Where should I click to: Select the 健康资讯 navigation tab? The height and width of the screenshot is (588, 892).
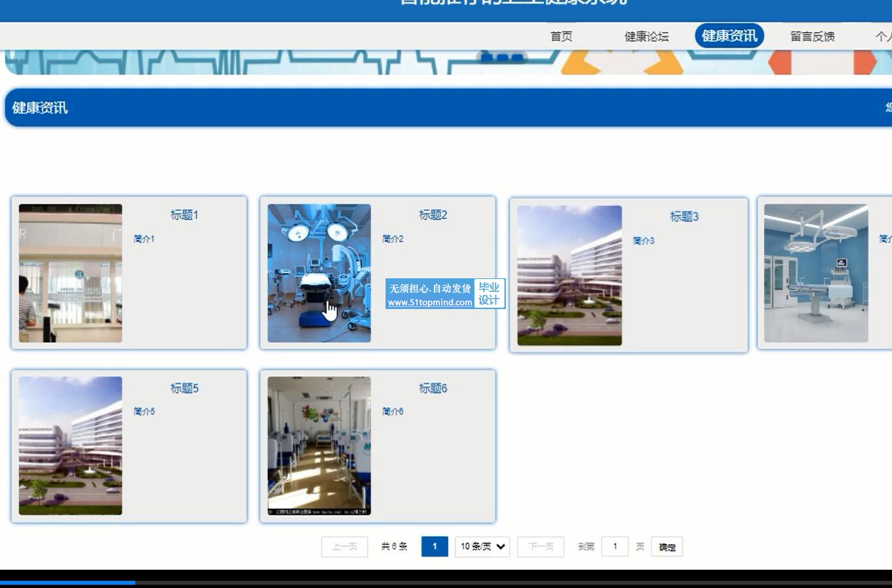pos(729,36)
